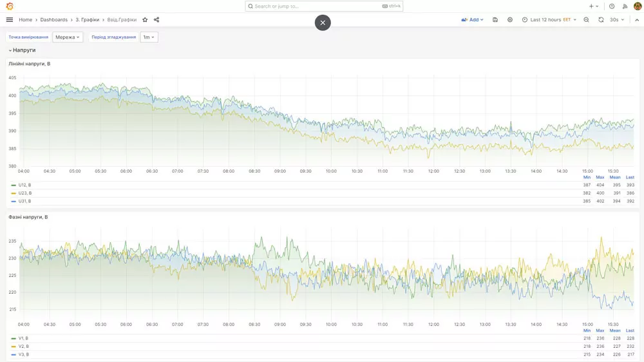Toggle V3, В series in legend
This screenshot has height=362, width=644.
tap(23, 354)
